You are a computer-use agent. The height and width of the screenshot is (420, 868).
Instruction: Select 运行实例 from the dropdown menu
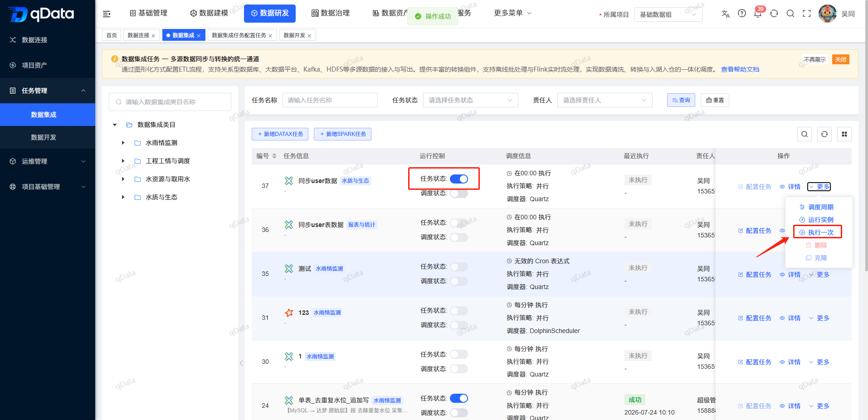coord(816,220)
